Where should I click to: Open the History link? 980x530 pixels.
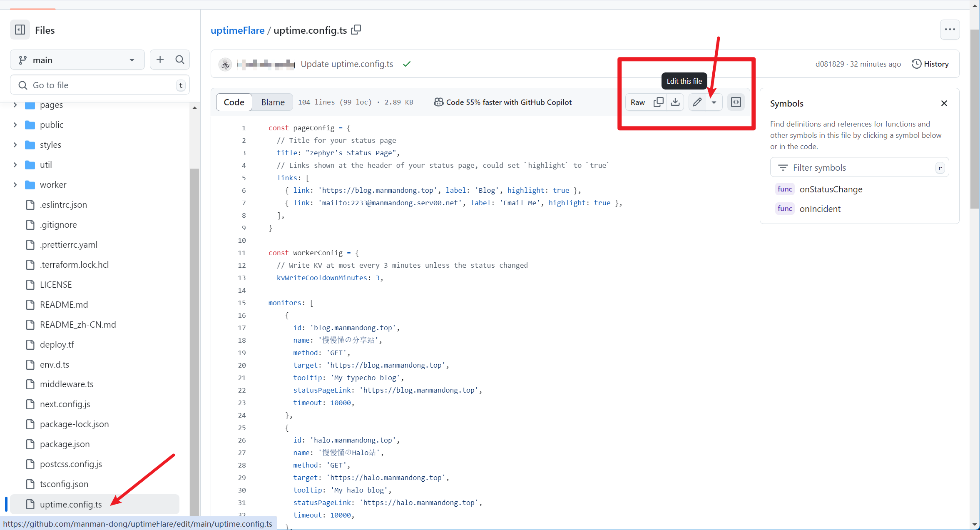coord(930,64)
